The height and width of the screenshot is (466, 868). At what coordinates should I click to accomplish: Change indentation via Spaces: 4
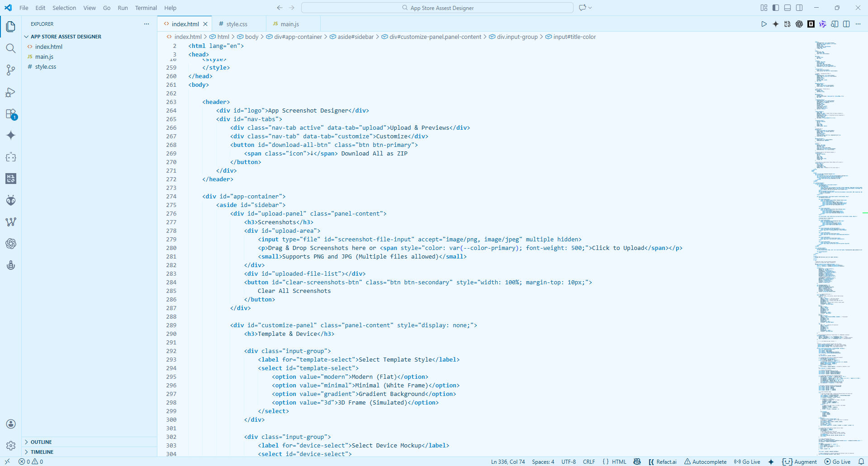click(x=543, y=461)
